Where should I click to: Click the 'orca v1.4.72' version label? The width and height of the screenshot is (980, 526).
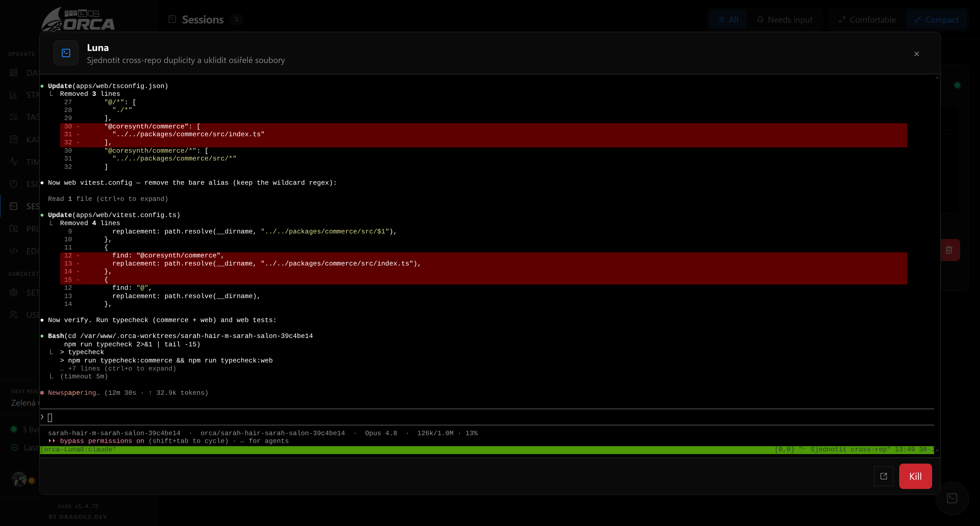pos(78,506)
